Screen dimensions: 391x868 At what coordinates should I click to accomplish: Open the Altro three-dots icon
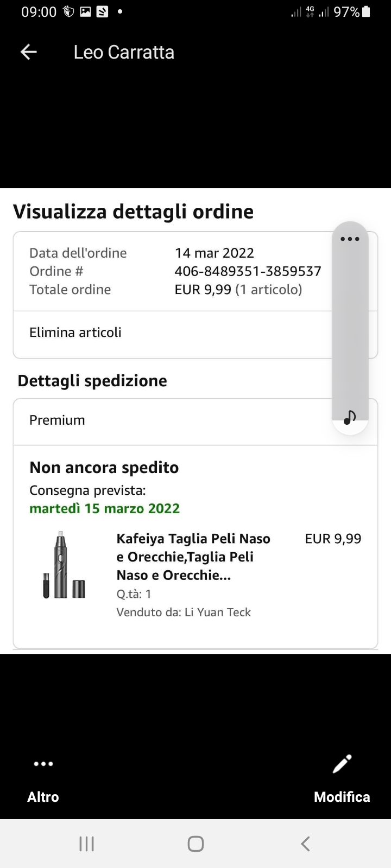(x=43, y=764)
